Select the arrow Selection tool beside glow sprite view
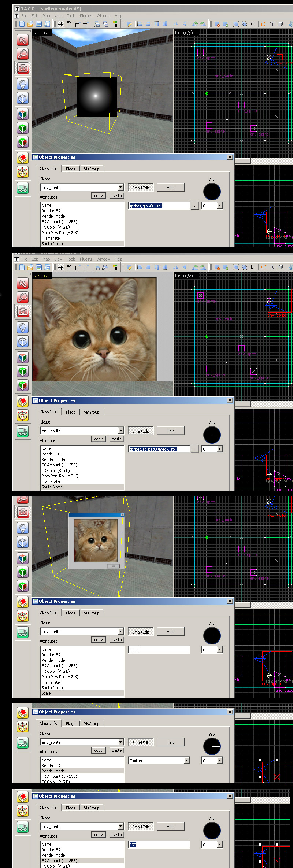The height and width of the screenshot is (868, 293). (23, 40)
